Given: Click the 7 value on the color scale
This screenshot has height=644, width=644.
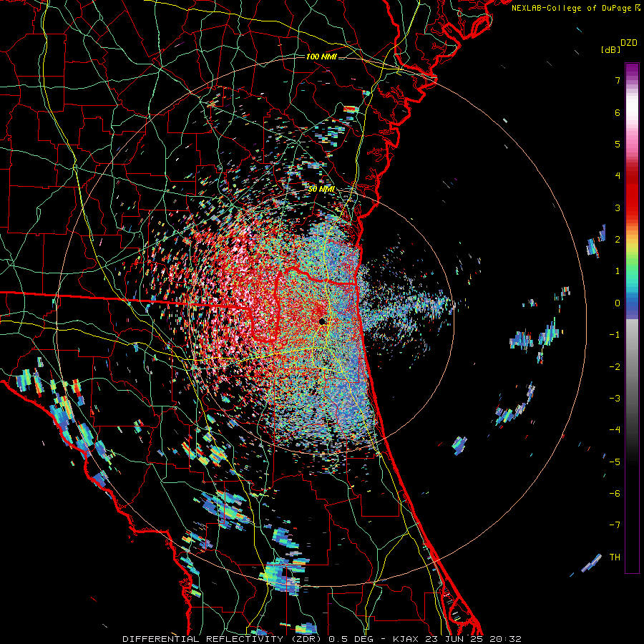Looking at the screenshot, I should pyautogui.click(x=618, y=80).
